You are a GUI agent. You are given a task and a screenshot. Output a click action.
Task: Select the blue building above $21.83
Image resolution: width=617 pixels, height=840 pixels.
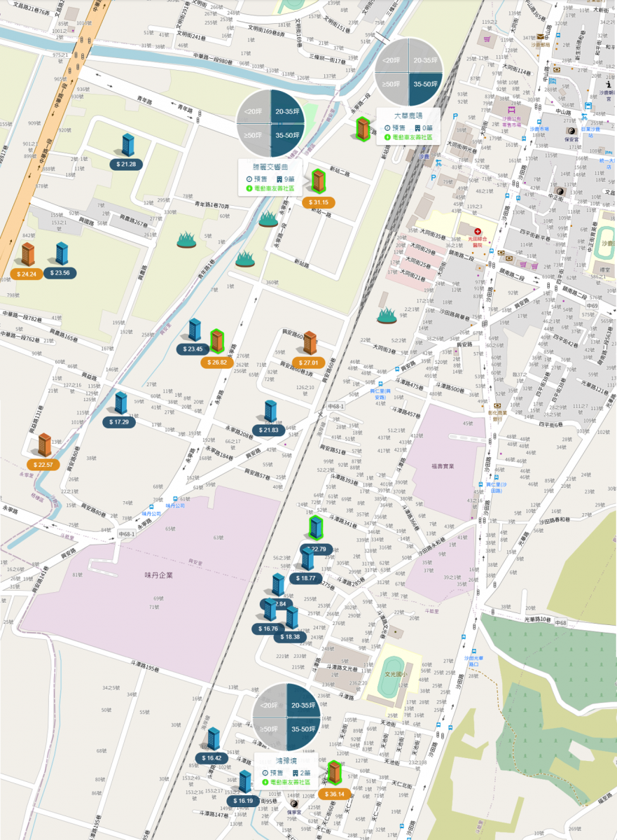(x=270, y=412)
